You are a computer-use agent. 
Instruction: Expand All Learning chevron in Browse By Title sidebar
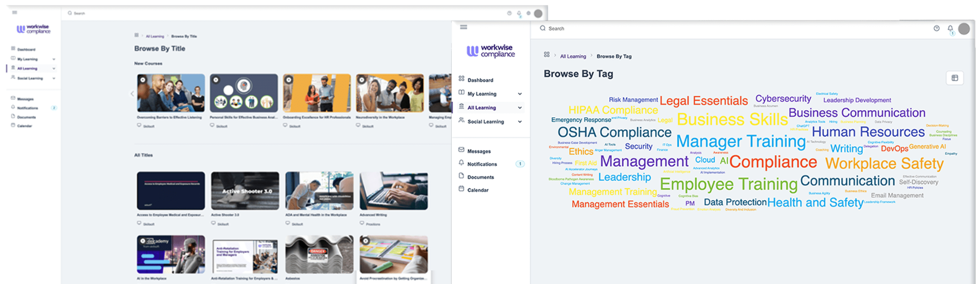click(x=54, y=68)
